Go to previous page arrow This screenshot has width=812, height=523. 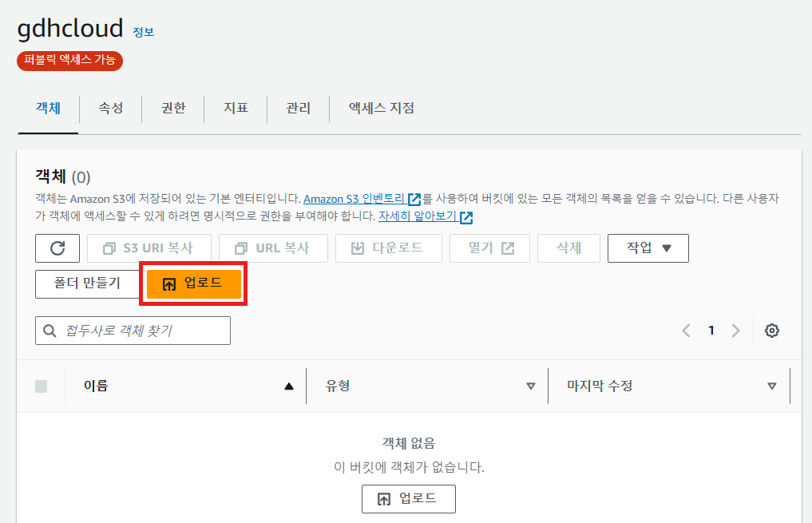click(x=686, y=331)
